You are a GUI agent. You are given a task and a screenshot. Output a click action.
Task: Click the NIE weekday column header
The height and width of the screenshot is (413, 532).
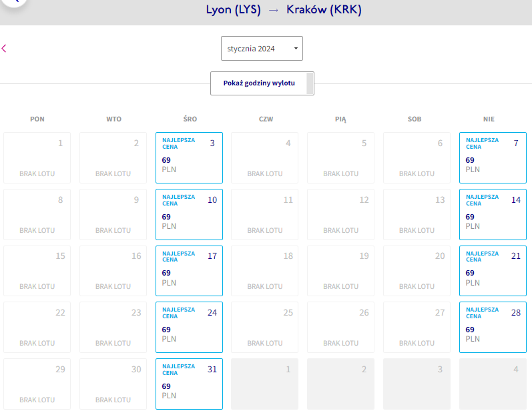(489, 119)
